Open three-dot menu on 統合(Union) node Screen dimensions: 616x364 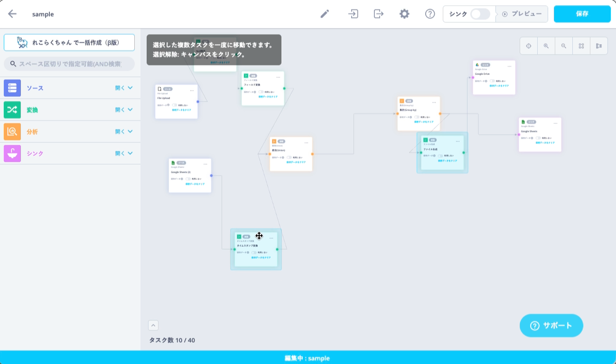point(306,142)
